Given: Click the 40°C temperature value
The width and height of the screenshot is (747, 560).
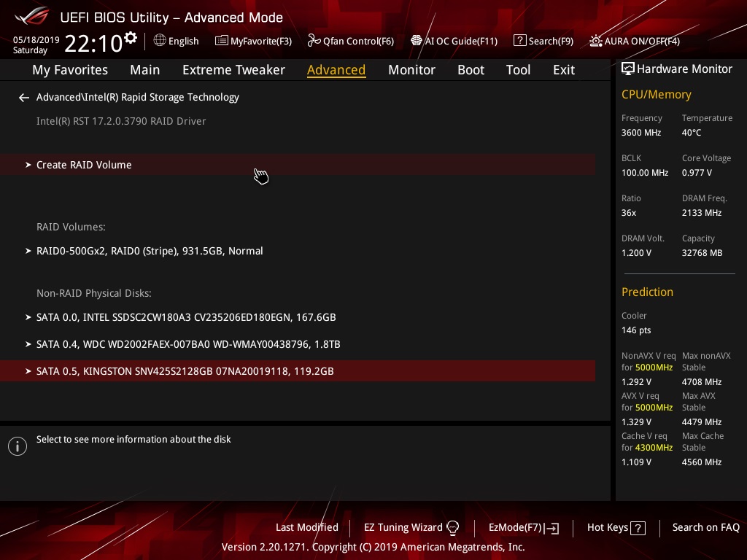Looking at the screenshot, I should coord(692,133).
